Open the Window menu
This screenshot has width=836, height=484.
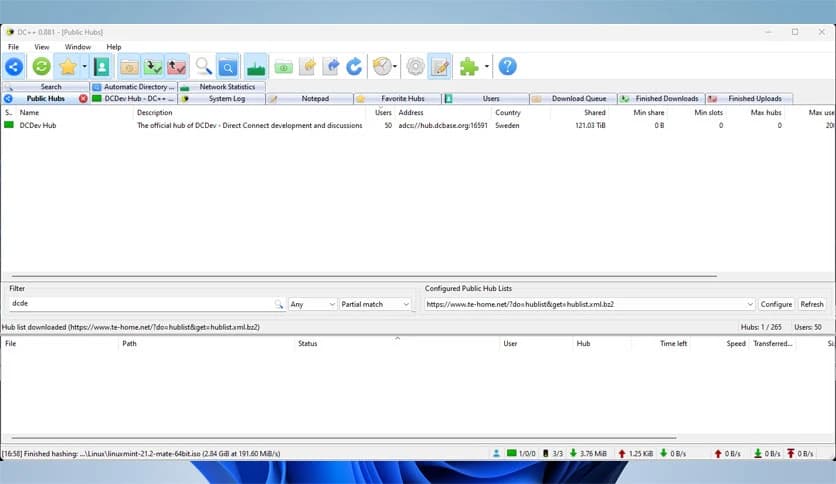click(78, 47)
